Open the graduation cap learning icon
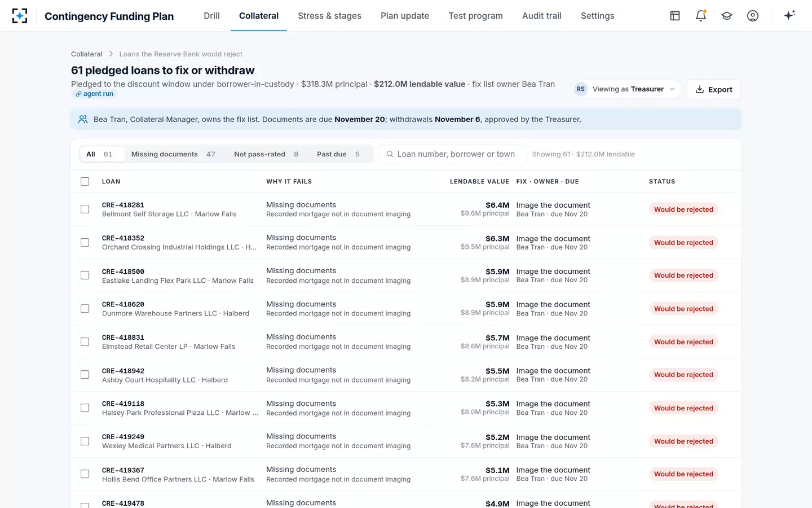Image resolution: width=812 pixels, height=508 pixels. click(727, 16)
